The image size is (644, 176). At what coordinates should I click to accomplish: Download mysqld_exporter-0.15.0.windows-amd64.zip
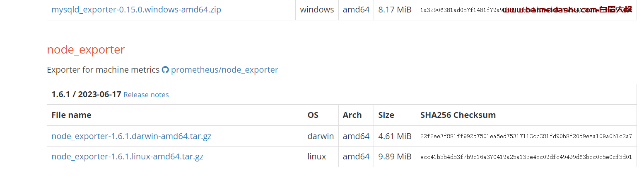pos(136,9)
